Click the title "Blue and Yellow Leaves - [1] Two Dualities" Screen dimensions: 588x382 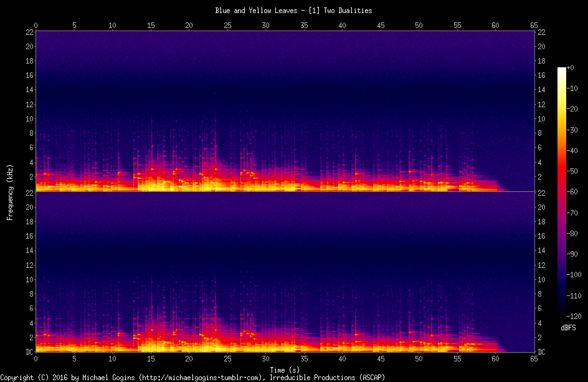click(293, 11)
